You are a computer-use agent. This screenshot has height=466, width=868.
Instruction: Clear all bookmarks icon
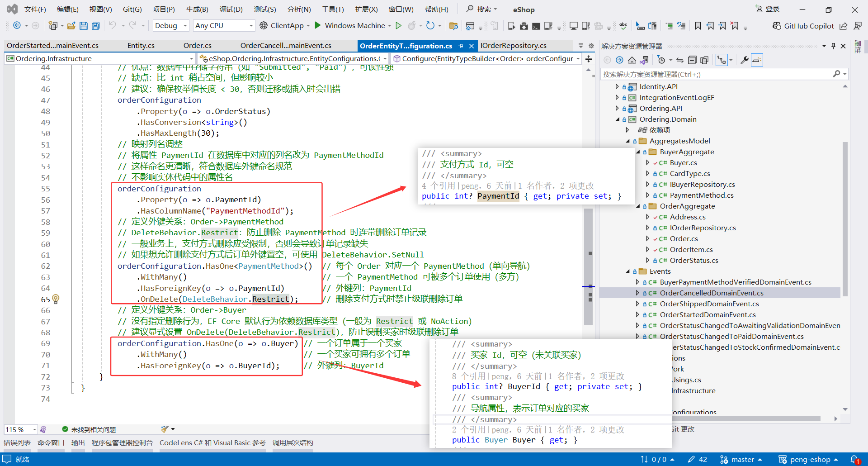point(735,26)
